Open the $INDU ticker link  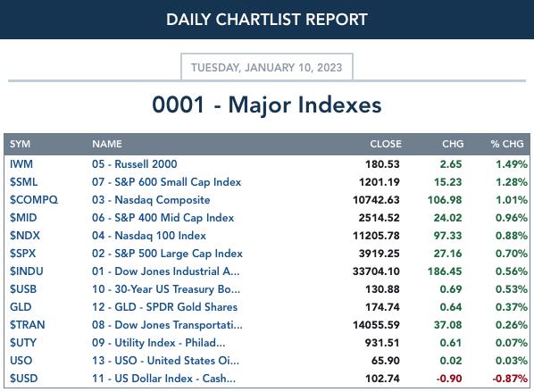click(26, 271)
